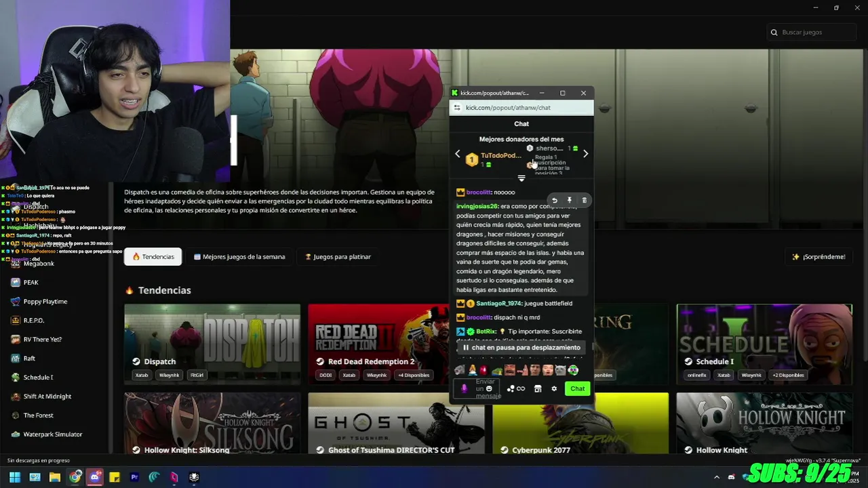Image resolution: width=868 pixels, height=488 pixels.
Task: Click the Xatab source tag under Dispatch
Action: click(x=142, y=375)
